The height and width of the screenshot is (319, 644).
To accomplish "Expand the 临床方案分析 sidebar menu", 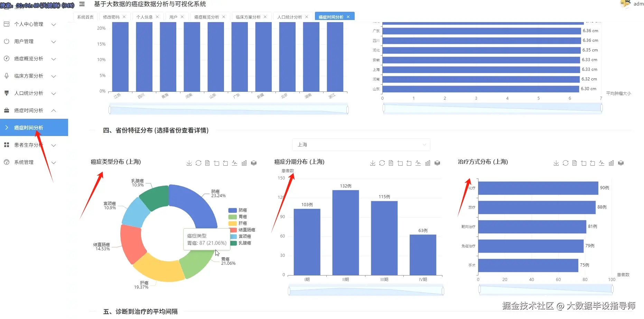I will pyautogui.click(x=34, y=76).
